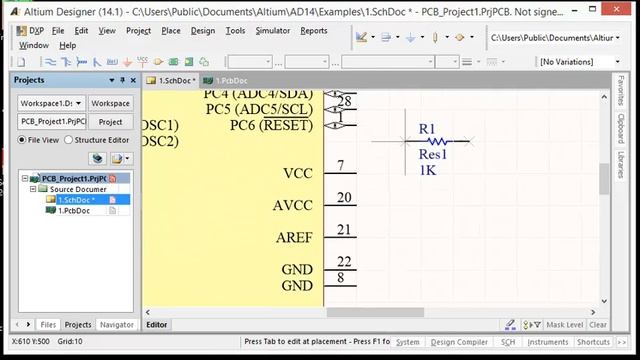The image size is (640, 360).
Task: Select the Place Net Label tool
Action: 112,62
